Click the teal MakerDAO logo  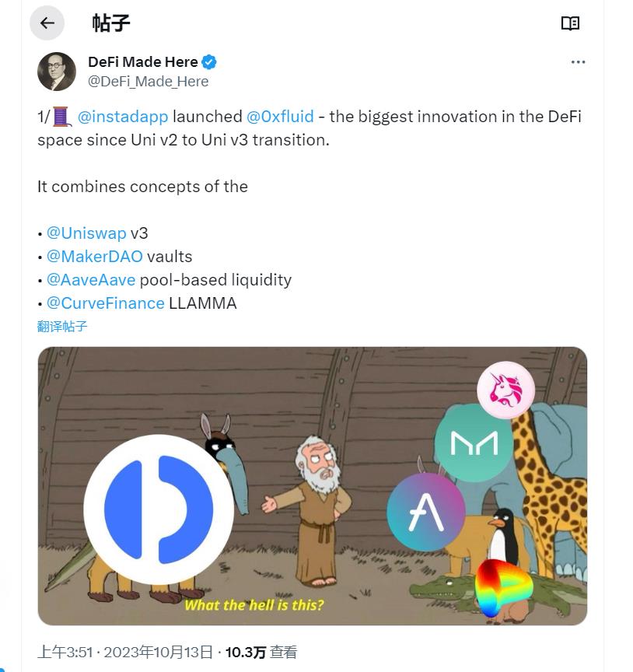tap(474, 443)
